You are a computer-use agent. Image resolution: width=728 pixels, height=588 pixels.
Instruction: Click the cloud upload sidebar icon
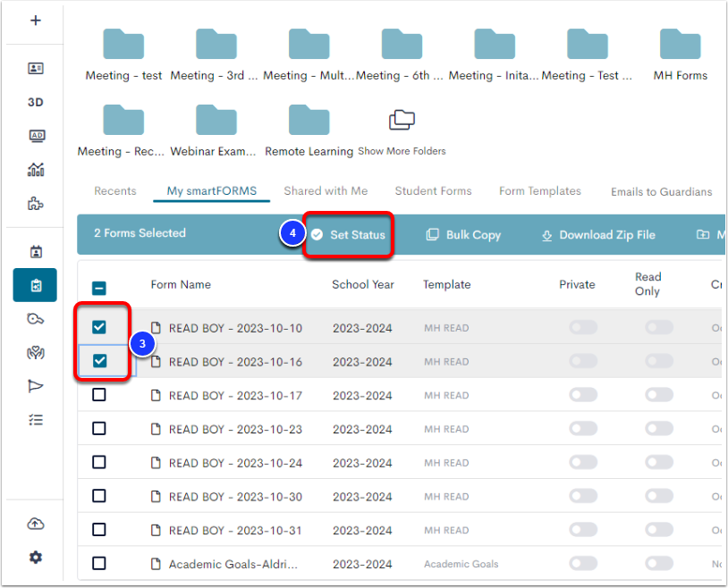(x=36, y=524)
